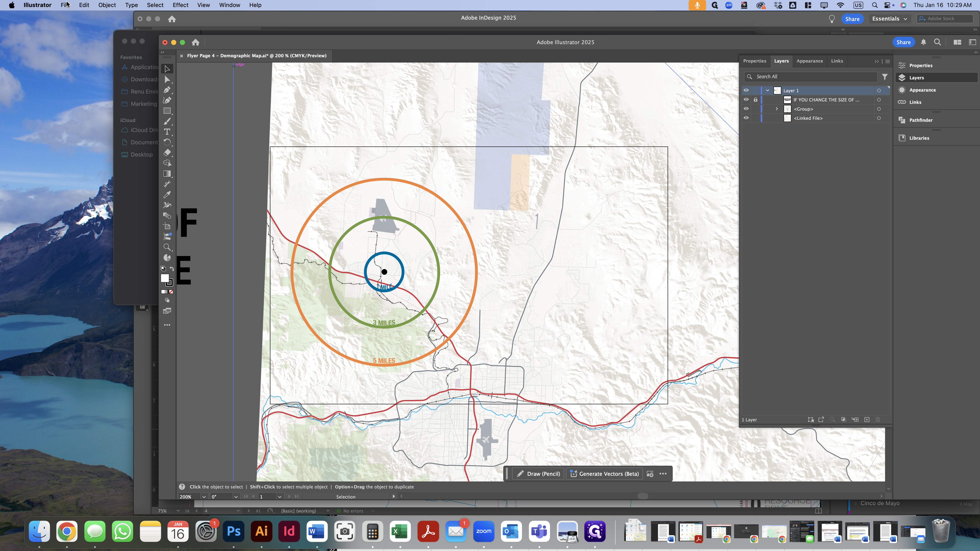Open the Effect menu
Viewport: 980px width, 551px height.
180,5
